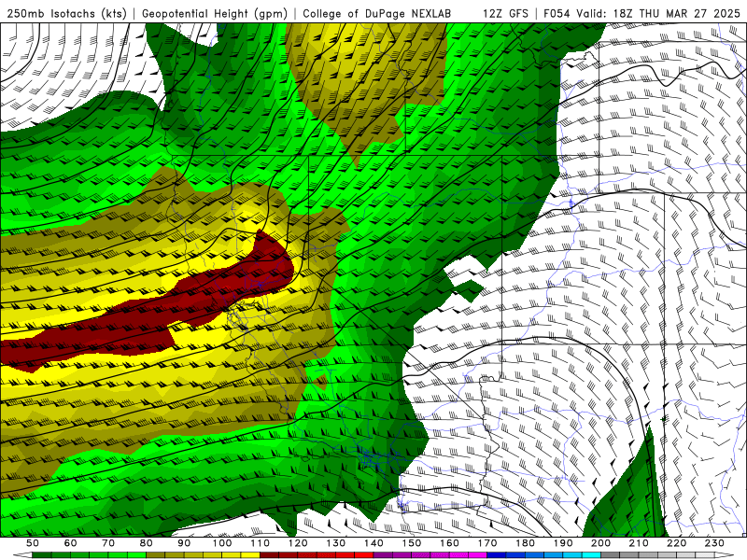Click the "12Z GFS" model run label

coord(505,14)
